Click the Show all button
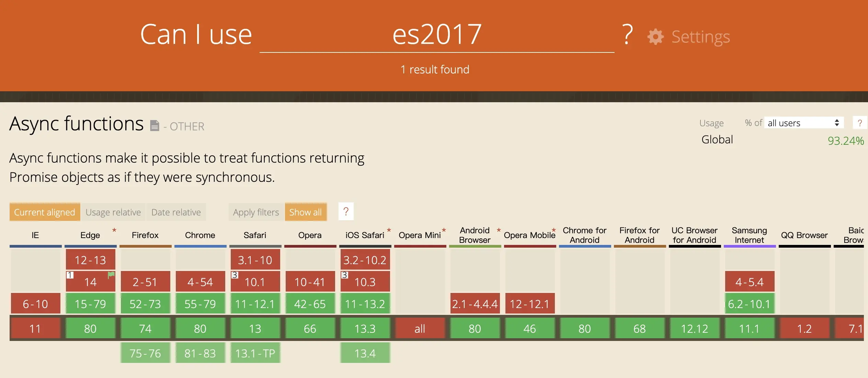868x378 pixels. tap(305, 212)
